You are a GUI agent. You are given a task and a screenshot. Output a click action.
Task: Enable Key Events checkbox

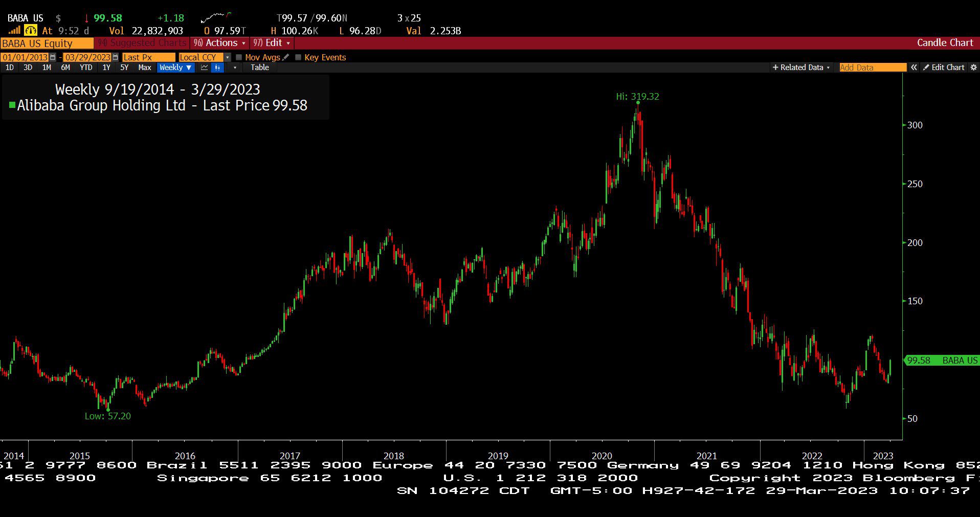pyautogui.click(x=299, y=57)
